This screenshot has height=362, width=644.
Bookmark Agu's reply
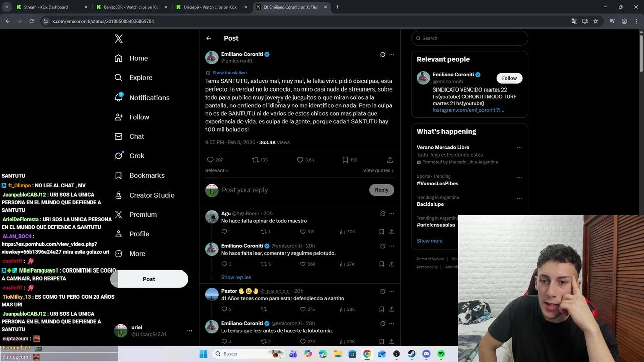381,232
